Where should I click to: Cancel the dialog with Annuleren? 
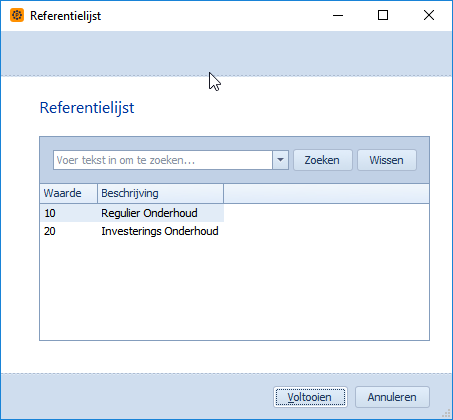coord(392,397)
